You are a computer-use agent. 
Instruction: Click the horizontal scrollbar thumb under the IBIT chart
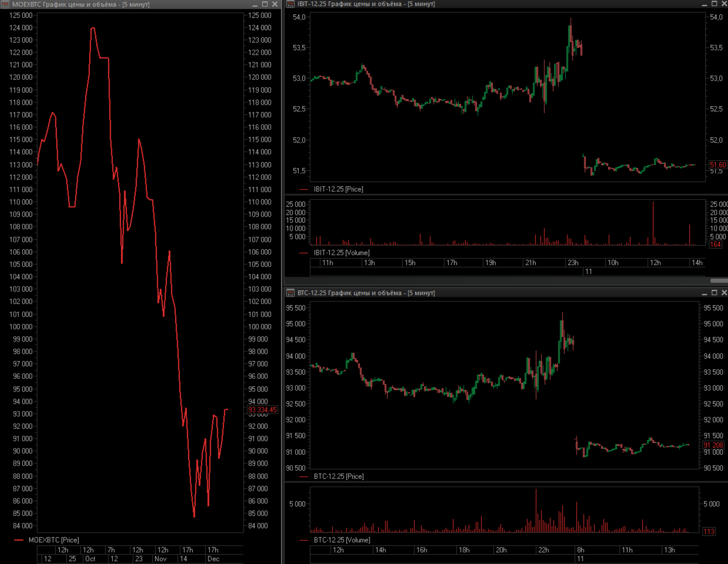click(x=719, y=281)
